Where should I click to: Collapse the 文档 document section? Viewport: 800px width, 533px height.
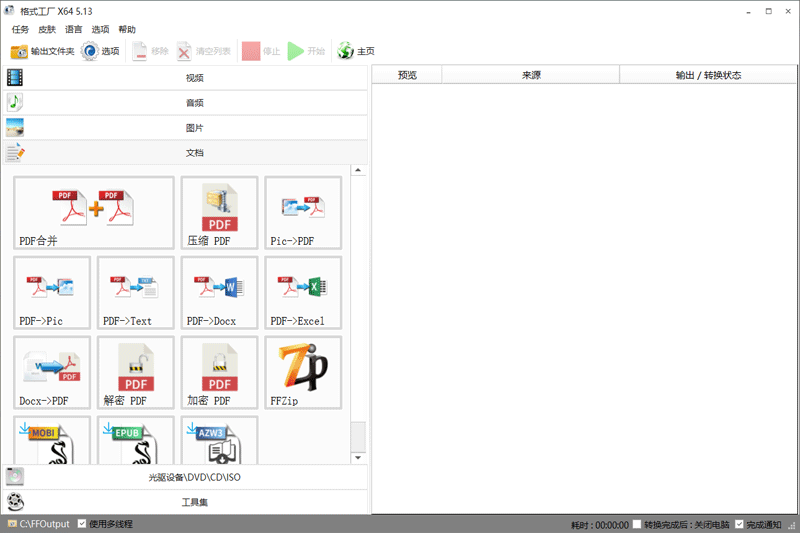[185, 153]
